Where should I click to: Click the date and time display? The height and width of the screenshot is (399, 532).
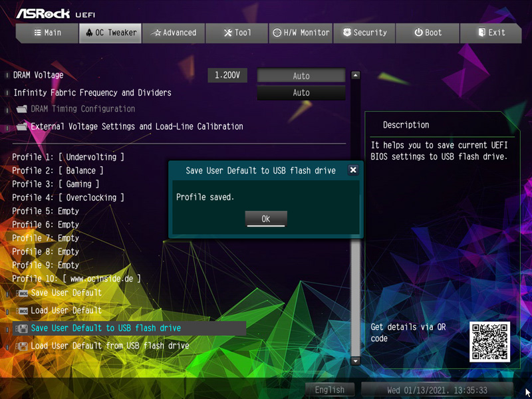pyautogui.click(x=437, y=390)
